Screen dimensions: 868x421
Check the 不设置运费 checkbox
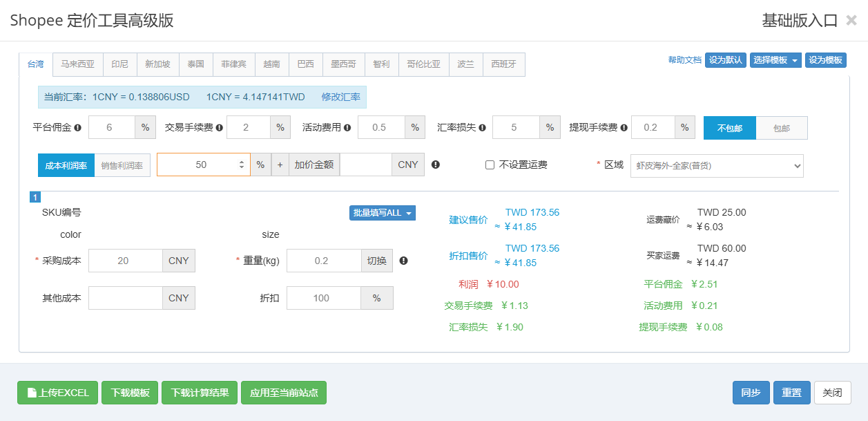tap(490, 165)
